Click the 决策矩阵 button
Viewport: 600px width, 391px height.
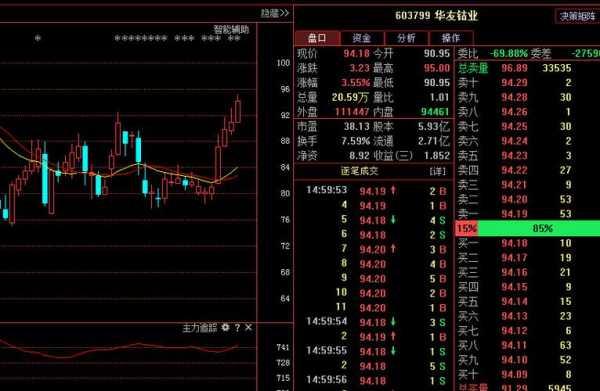[x=577, y=16]
